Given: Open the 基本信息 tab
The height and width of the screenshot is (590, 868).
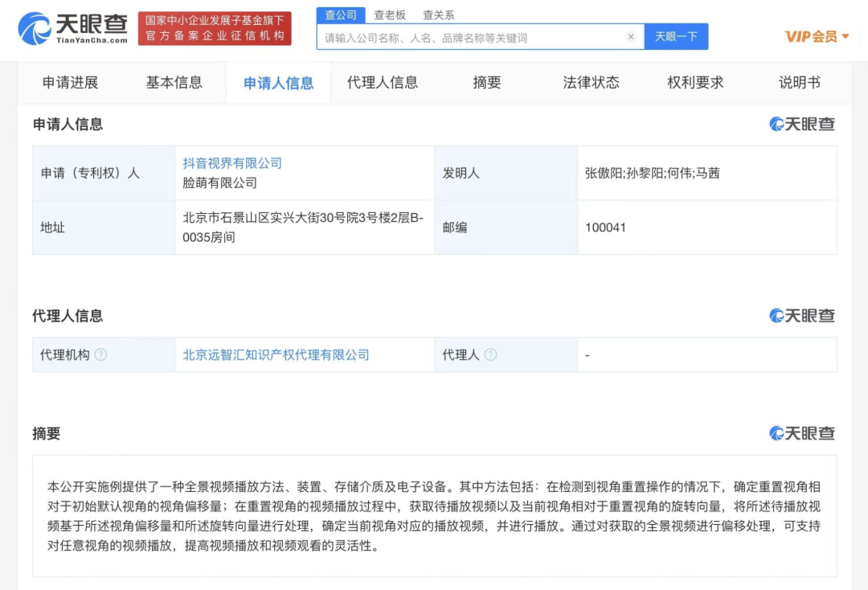Looking at the screenshot, I should pyautogui.click(x=174, y=82).
